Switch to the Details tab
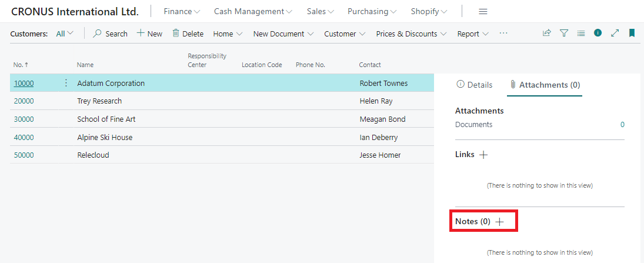644x263 pixels. [x=475, y=85]
